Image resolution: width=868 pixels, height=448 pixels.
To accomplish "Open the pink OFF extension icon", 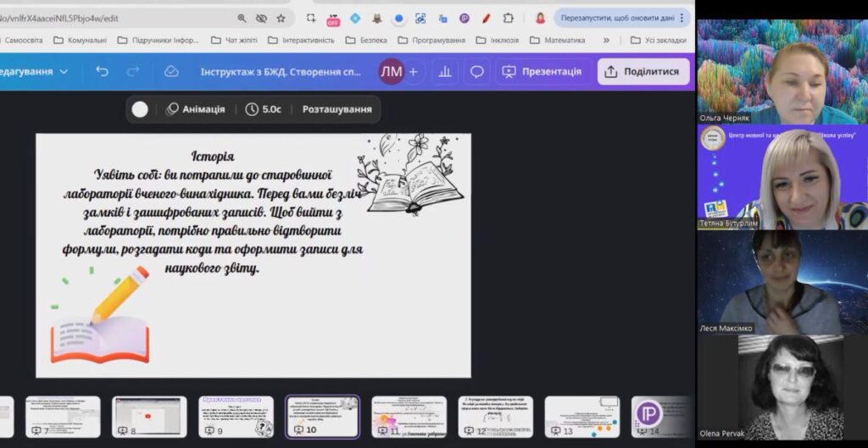I will coord(332,19).
